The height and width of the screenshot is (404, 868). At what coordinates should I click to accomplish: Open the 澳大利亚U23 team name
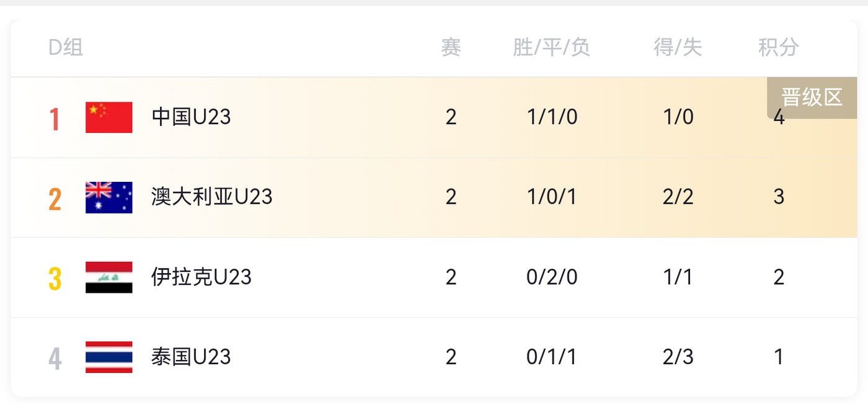point(212,197)
